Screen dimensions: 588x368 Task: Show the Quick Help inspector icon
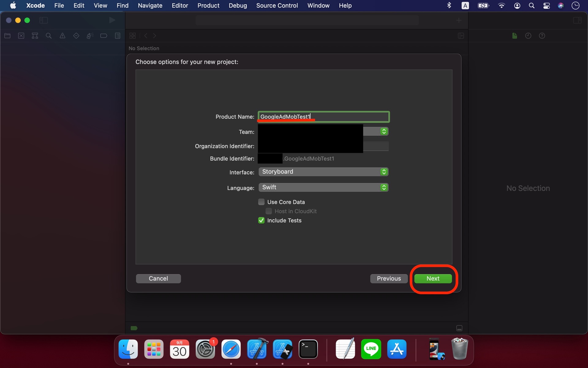(542, 36)
